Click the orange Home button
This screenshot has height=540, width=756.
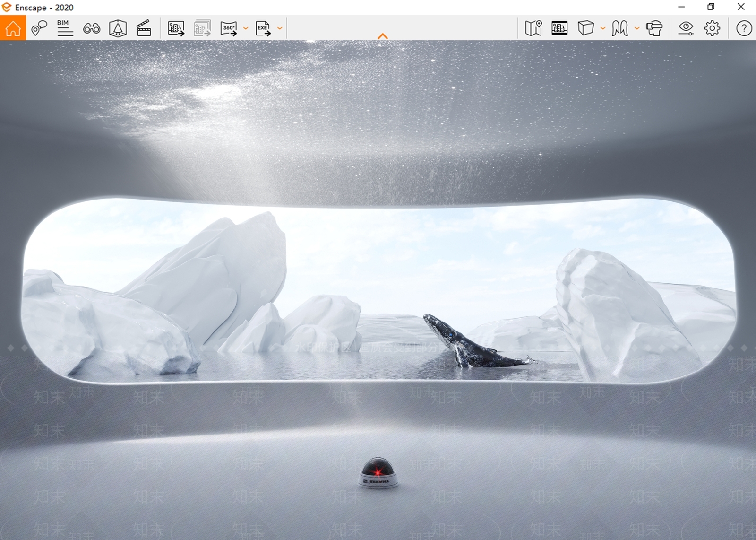13,28
